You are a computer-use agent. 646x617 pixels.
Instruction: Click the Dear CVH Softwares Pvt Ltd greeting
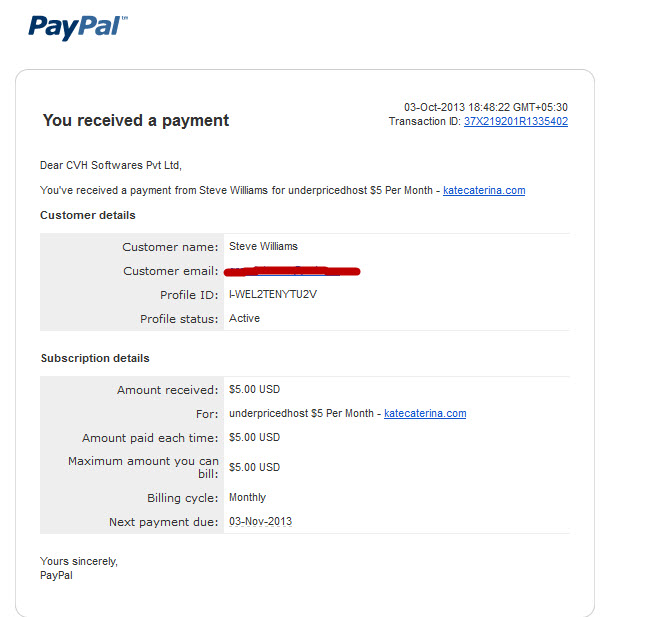click(x=111, y=165)
